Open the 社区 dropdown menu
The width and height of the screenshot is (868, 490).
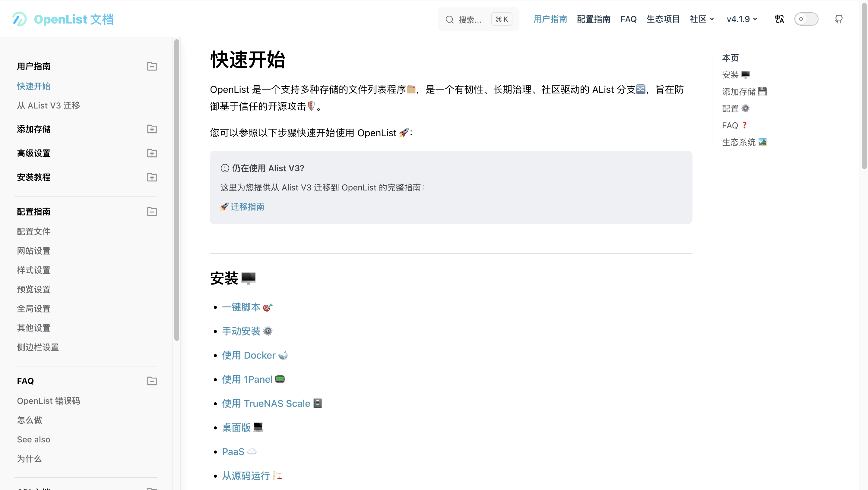[702, 19]
